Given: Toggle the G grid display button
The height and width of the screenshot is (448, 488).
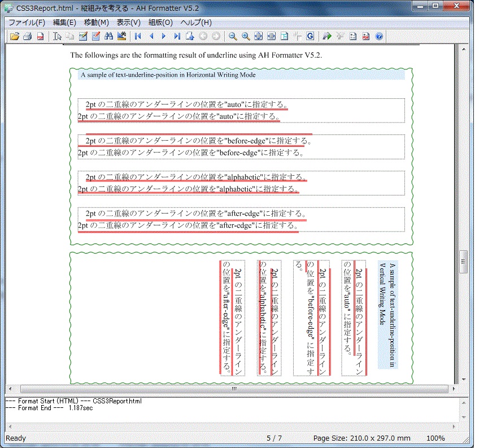Looking at the screenshot, I should pyautogui.click(x=310, y=37).
